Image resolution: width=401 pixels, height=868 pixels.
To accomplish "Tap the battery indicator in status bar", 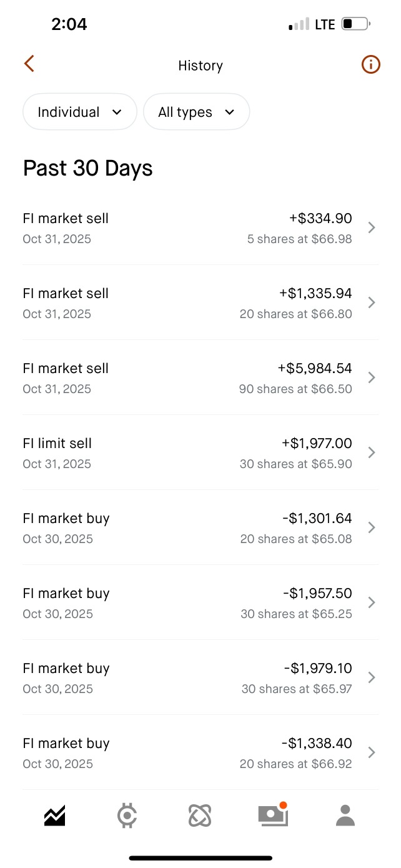I will pos(355,24).
